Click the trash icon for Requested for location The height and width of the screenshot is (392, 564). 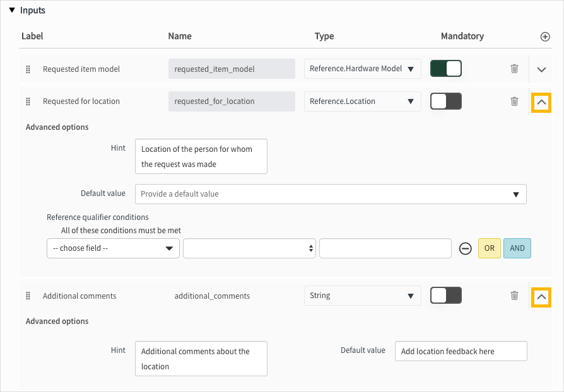click(x=514, y=101)
